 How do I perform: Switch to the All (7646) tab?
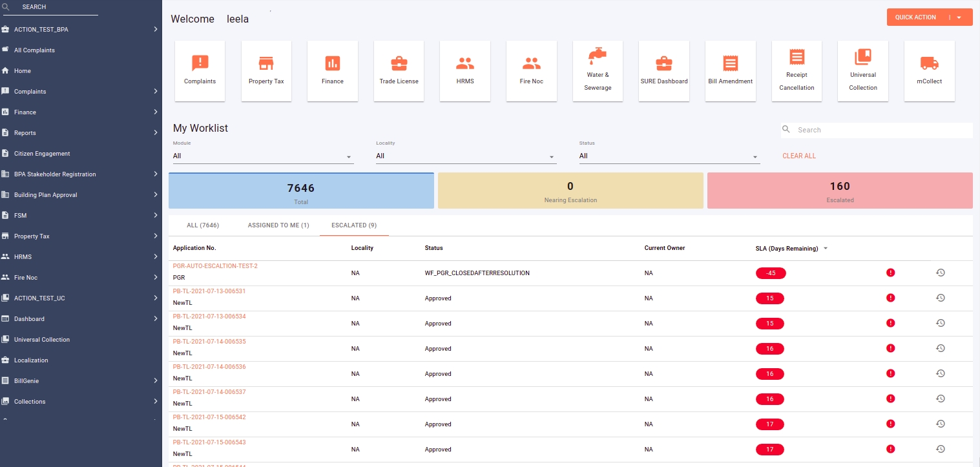click(203, 225)
